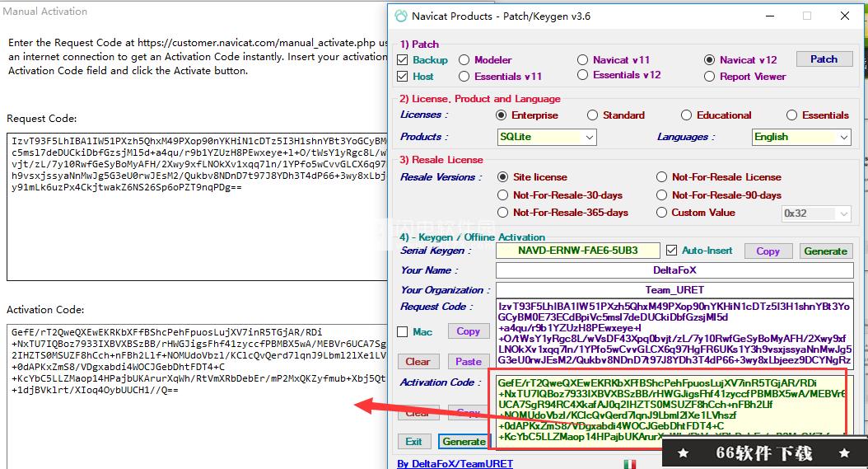This screenshot has width=868, height=469.
Task: Click the Navicat keygen title bar app icon
Action: pos(401,16)
